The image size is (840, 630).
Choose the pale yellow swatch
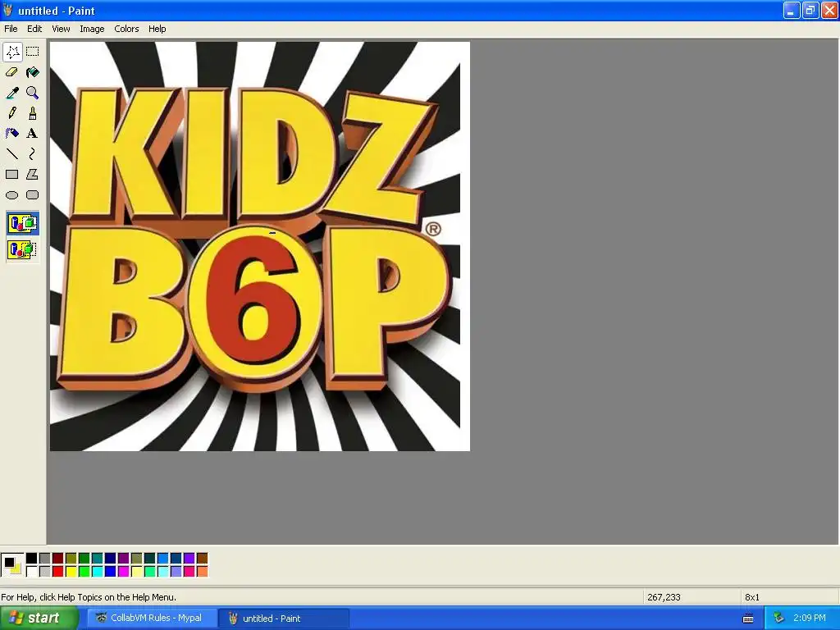pyautogui.click(x=137, y=572)
